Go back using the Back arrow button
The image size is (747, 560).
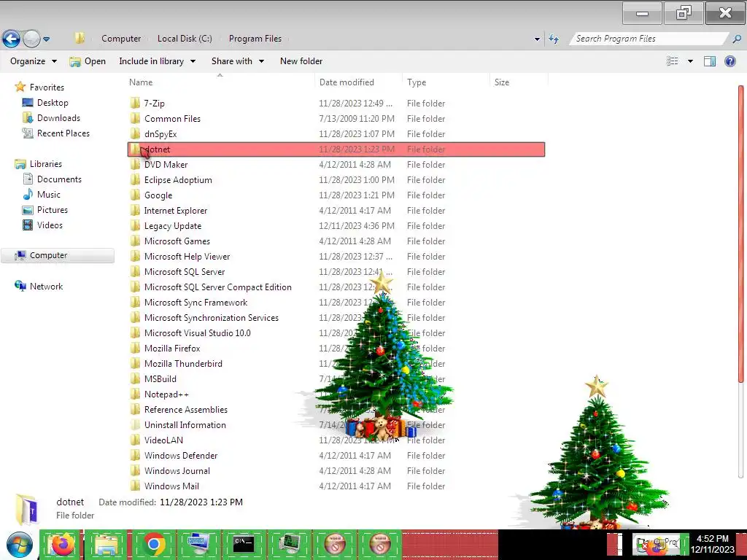coord(12,39)
